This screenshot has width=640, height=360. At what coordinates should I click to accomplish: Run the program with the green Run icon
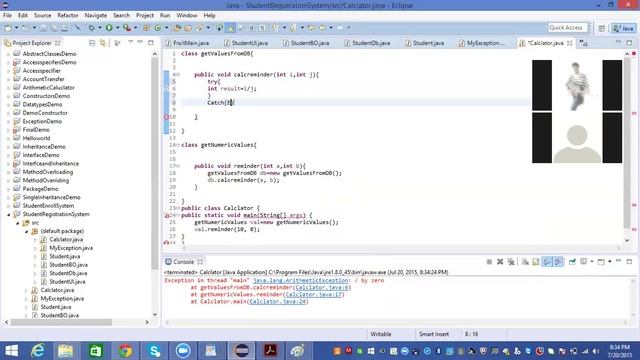(x=109, y=28)
